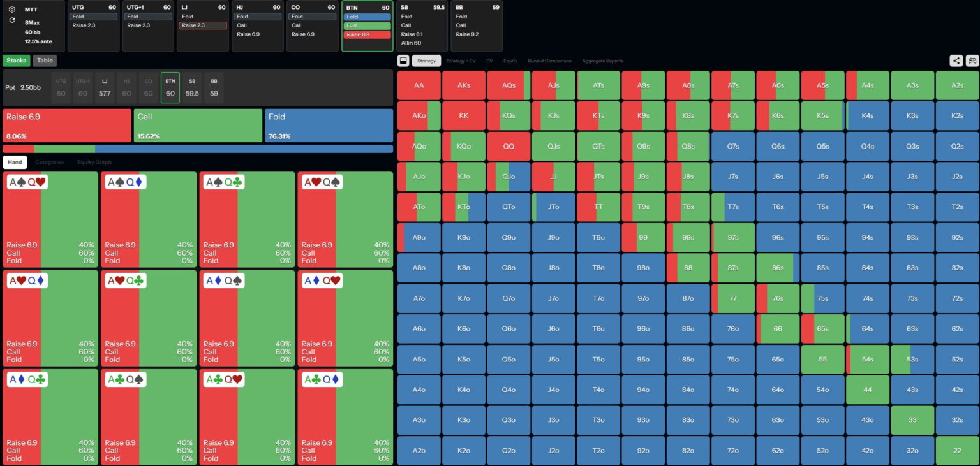Select the KK cell in the range grid
Image resolution: width=980 pixels, height=466 pixels.
pos(464,115)
